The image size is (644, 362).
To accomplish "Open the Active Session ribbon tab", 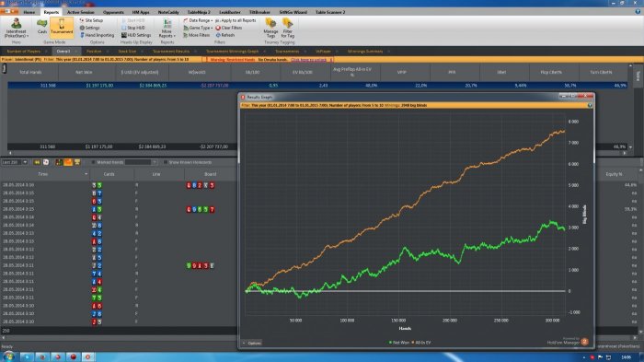I will click(x=81, y=12).
